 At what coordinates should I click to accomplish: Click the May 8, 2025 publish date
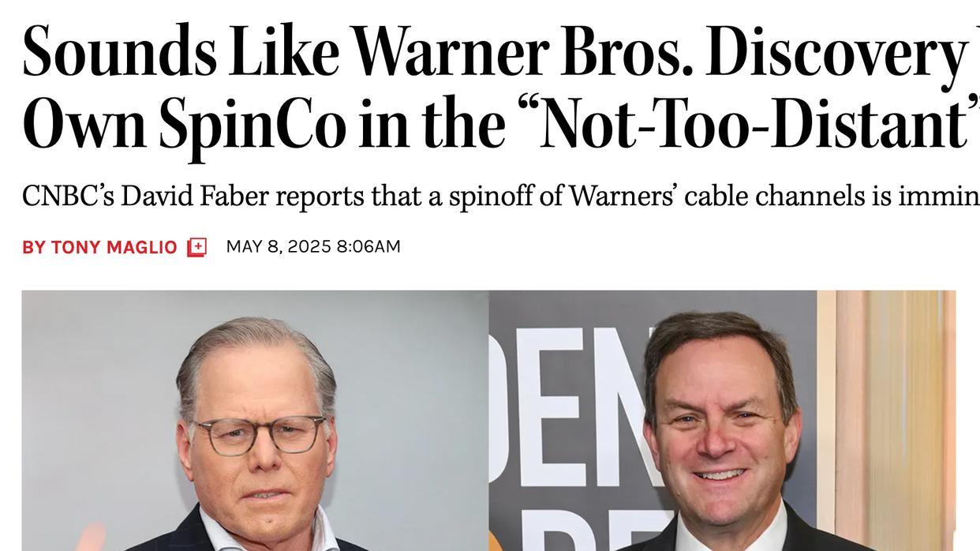pyautogui.click(x=279, y=246)
